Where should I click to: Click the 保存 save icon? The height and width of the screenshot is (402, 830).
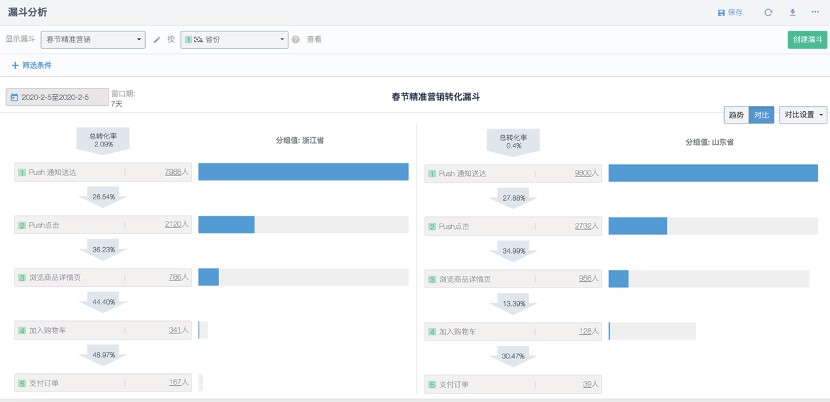pyautogui.click(x=722, y=12)
